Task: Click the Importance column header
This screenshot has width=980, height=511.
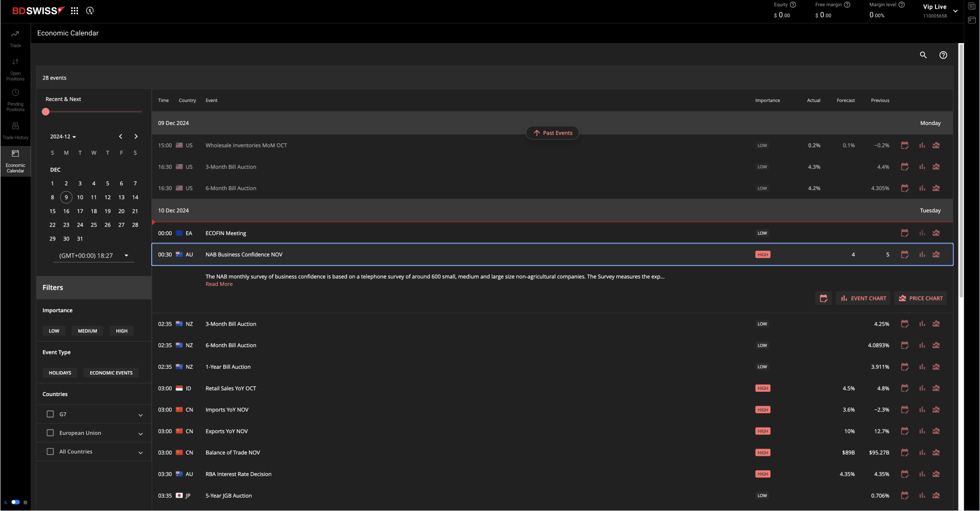Action: [x=768, y=101]
